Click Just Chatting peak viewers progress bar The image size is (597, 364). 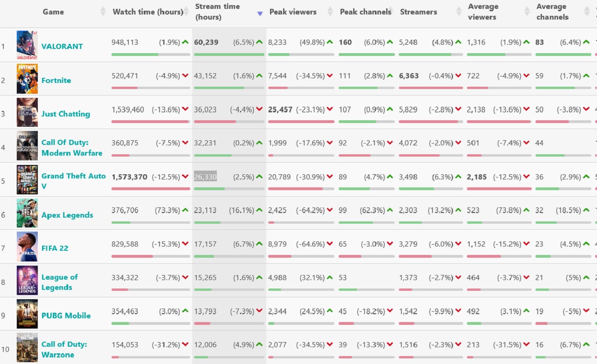(301, 122)
